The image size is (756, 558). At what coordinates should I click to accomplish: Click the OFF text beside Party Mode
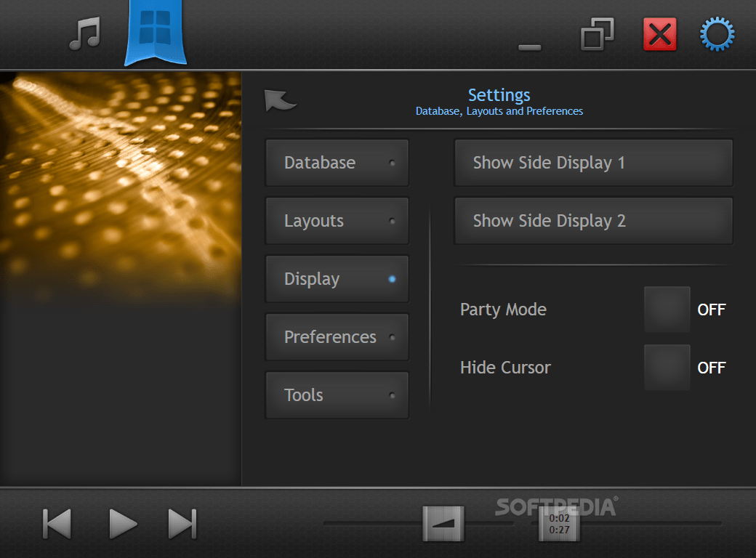(x=711, y=310)
